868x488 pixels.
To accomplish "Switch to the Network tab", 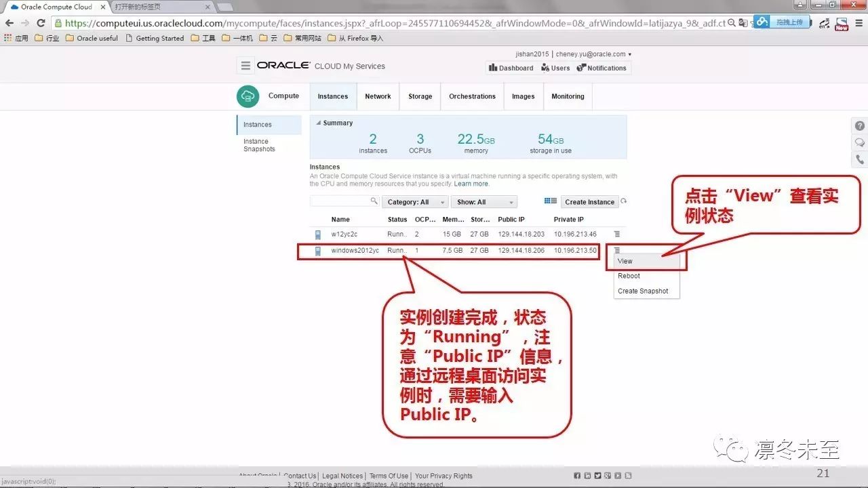I will [x=378, y=96].
